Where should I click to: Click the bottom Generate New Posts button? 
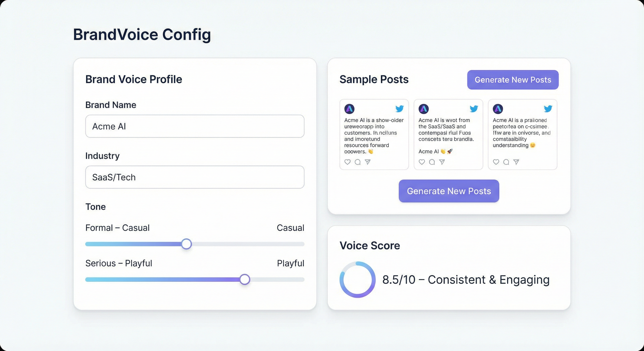(448, 191)
